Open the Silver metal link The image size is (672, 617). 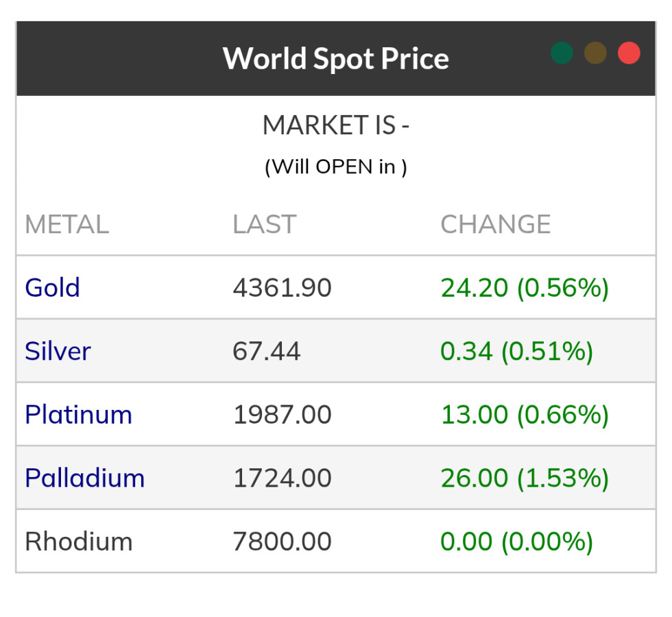[58, 352]
